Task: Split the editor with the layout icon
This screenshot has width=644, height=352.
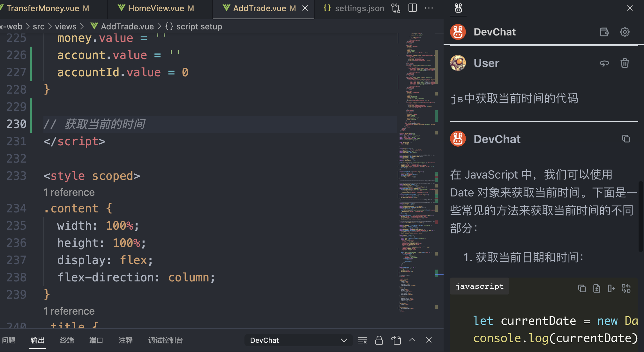Action: tap(412, 8)
